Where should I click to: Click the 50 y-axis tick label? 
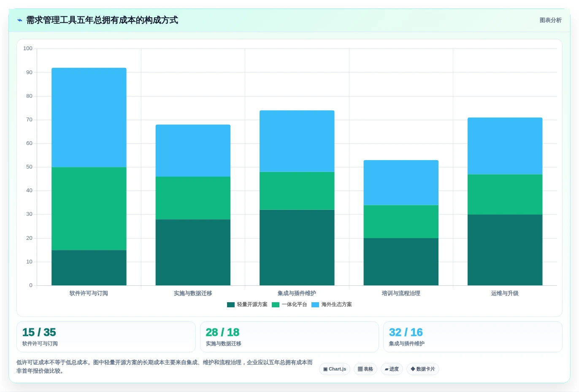pyautogui.click(x=29, y=167)
